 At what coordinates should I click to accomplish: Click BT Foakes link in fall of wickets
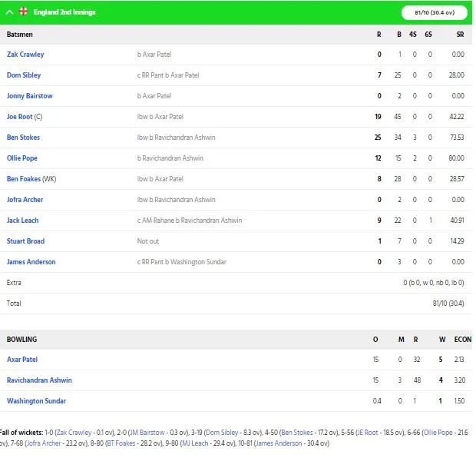pyautogui.click(x=121, y=443)
